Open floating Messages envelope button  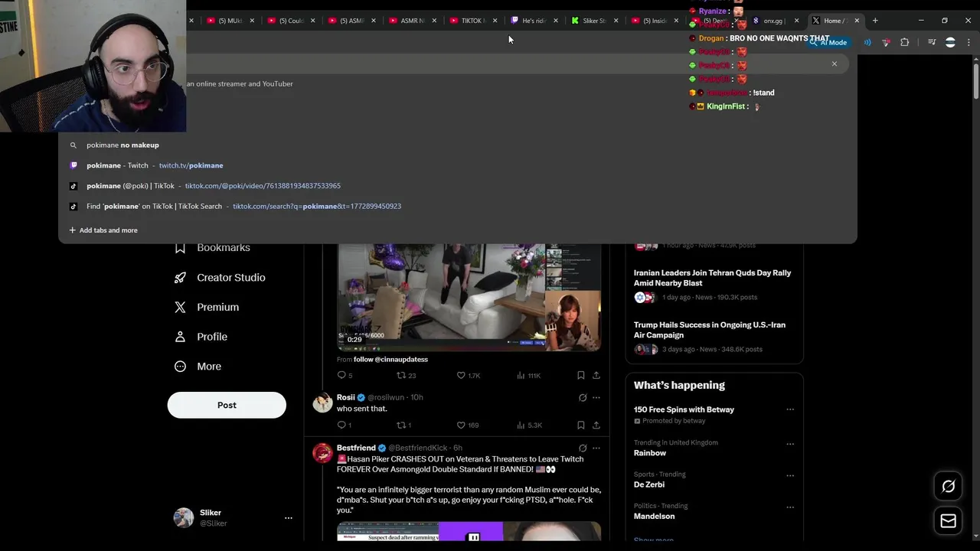[948, 521]
